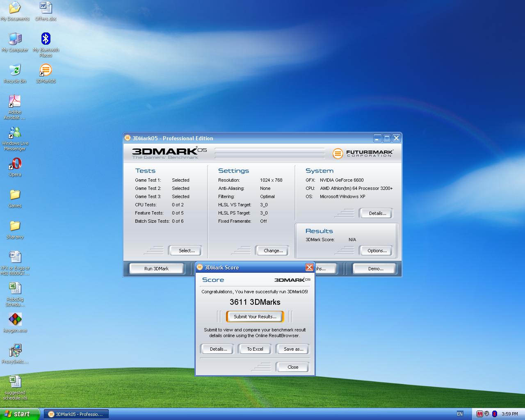525x420 pixels.
Task: Open the Games folder icon
Action: coord(15,198)
